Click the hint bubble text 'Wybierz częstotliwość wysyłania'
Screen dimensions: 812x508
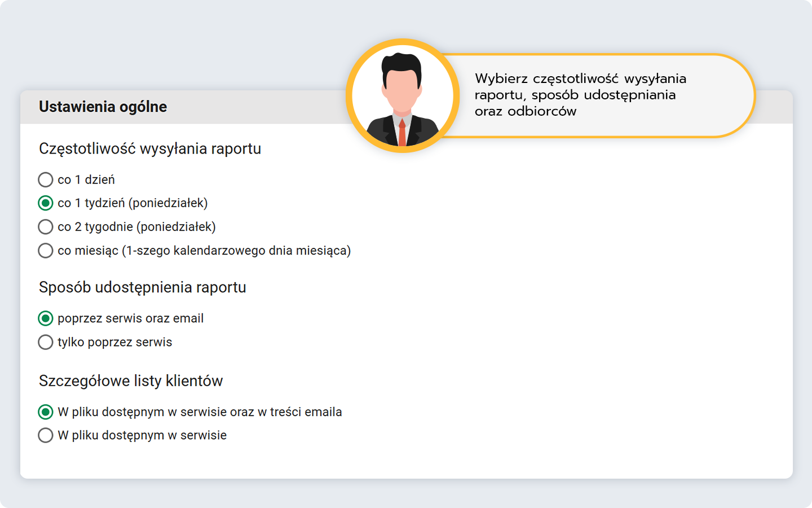(580, 79)
